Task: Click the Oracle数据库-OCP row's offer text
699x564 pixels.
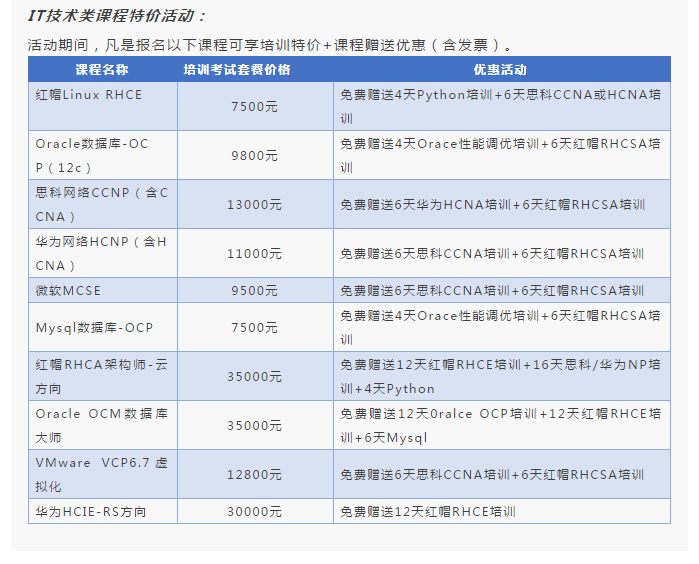Action: click(x=501, y=156)
